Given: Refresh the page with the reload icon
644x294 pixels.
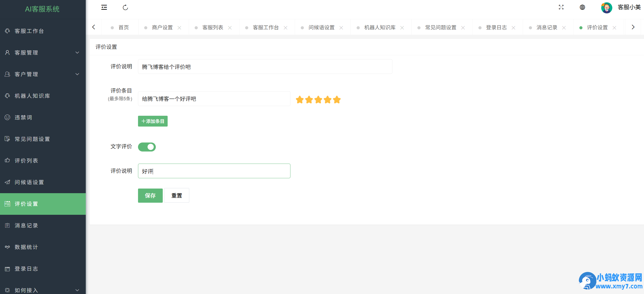Looking at the screenshot, I should (x=125, y=7).
